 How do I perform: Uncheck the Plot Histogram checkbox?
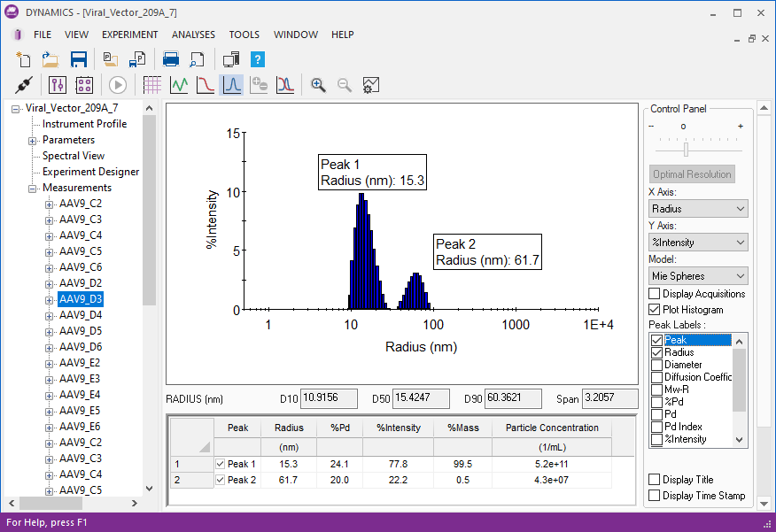655,310
